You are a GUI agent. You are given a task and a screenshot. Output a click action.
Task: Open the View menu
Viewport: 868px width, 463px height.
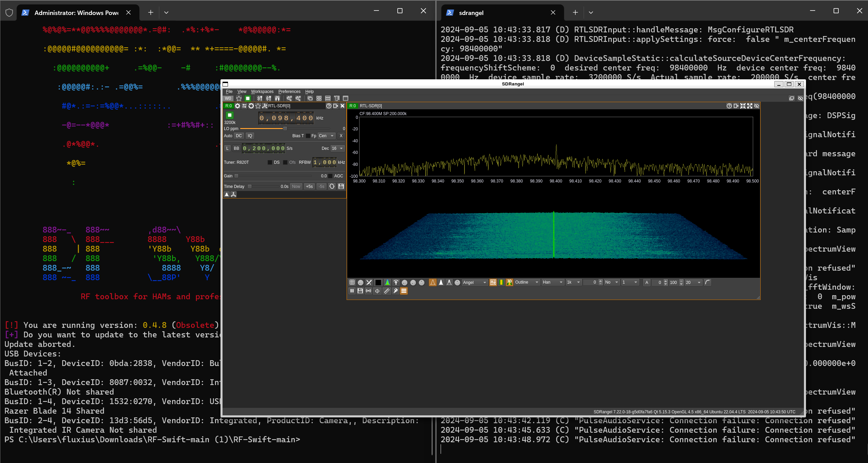tap(242, 92)
